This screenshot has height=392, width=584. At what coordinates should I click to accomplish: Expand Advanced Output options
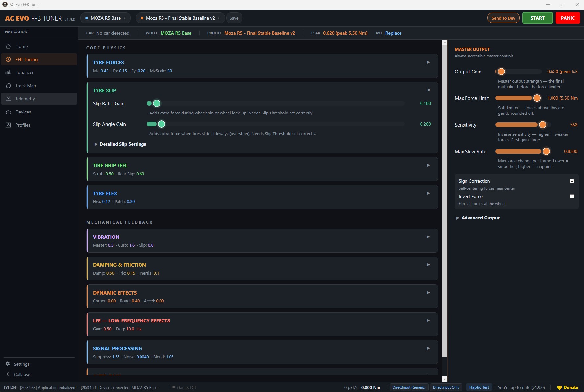pos(478,218)
